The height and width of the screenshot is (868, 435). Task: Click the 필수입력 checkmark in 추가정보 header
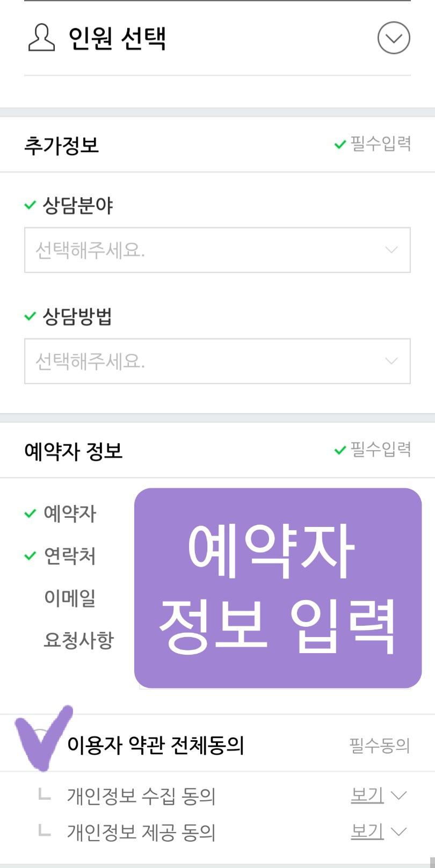pyautogui.click(x=340, y=144)
